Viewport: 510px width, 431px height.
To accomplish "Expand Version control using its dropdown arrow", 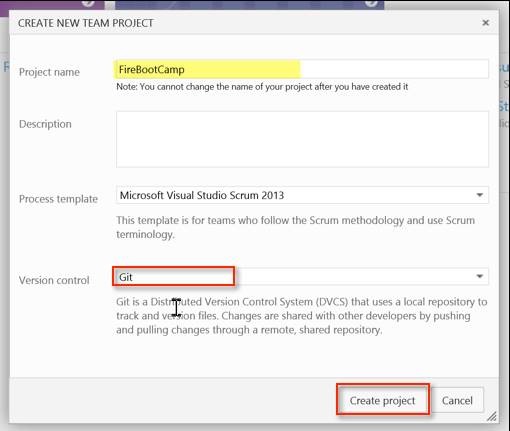I will pyautogui.click(x=479, y=276).
